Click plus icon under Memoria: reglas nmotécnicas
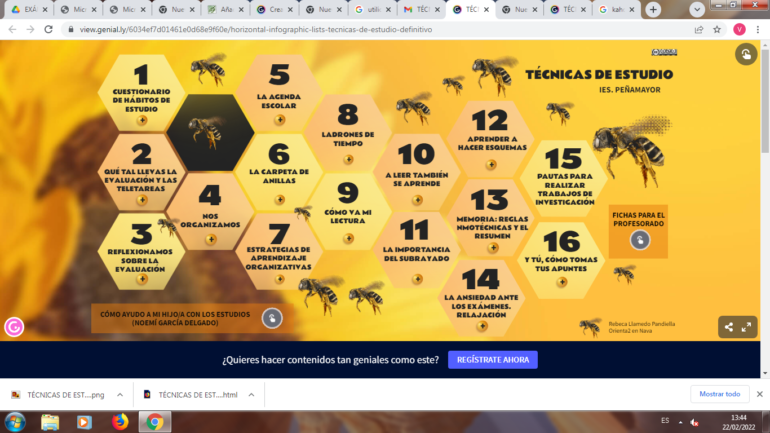The width and height of the screenshot is (770, 433). pos(493,248)
